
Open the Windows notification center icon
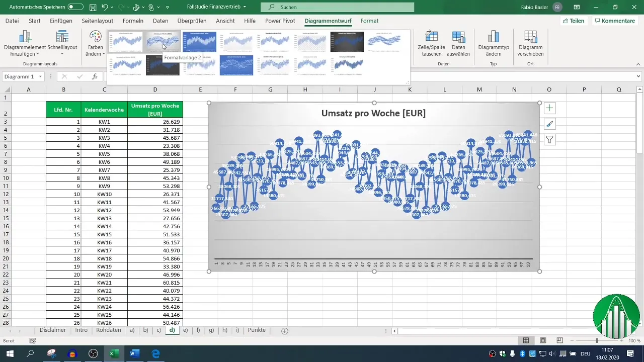pos(630,353)
